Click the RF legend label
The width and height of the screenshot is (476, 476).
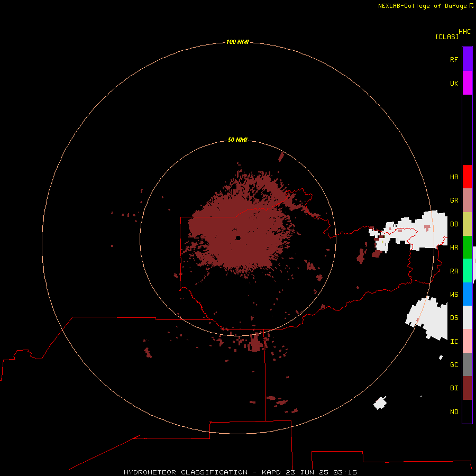(454, 59)
